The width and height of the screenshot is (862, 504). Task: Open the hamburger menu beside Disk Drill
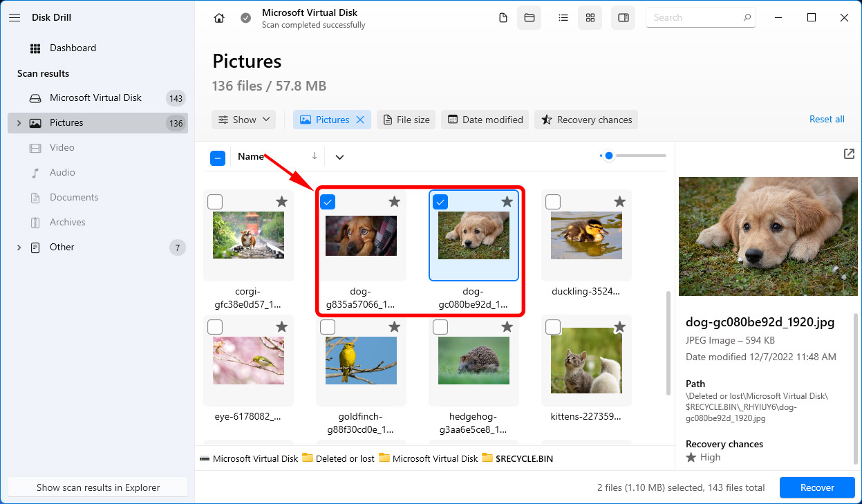(14, 17)
